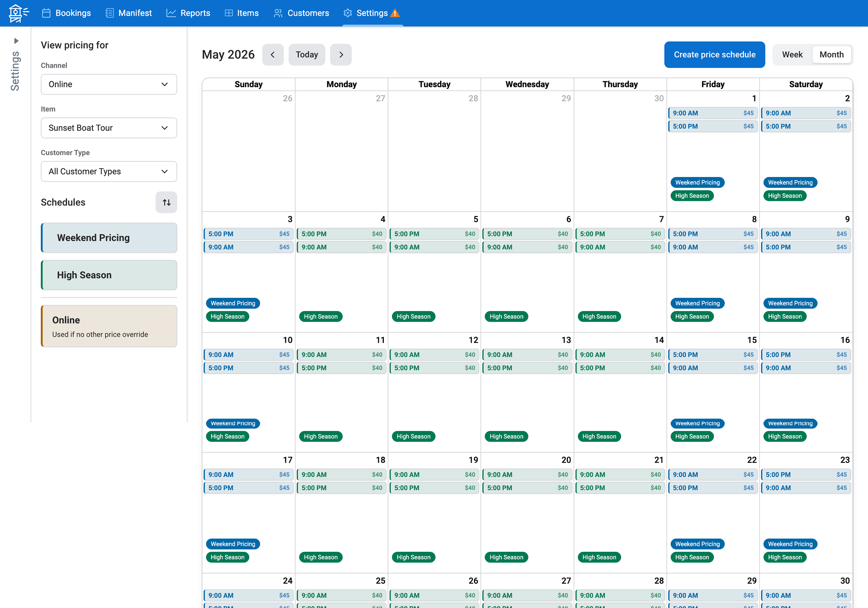Click 9:00 AM $45 slot on May 9
This screenshot has height=608, width=868.
[806, 234]
